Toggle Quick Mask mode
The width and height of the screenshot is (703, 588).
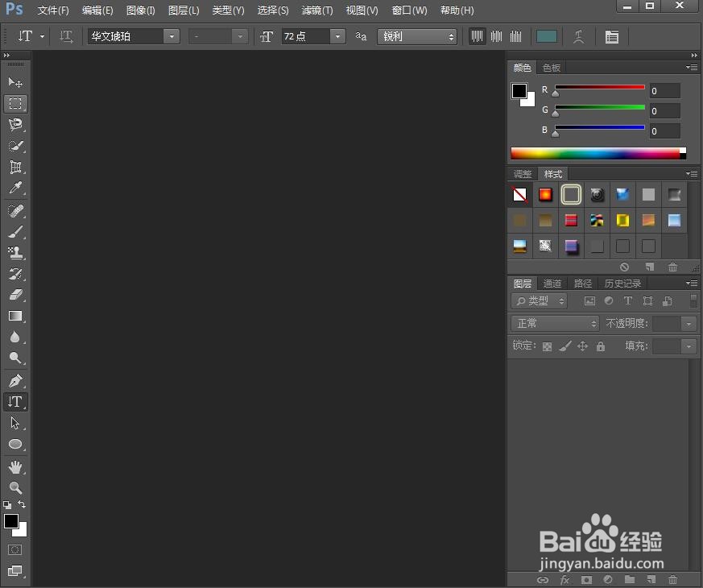pos(14,549)
